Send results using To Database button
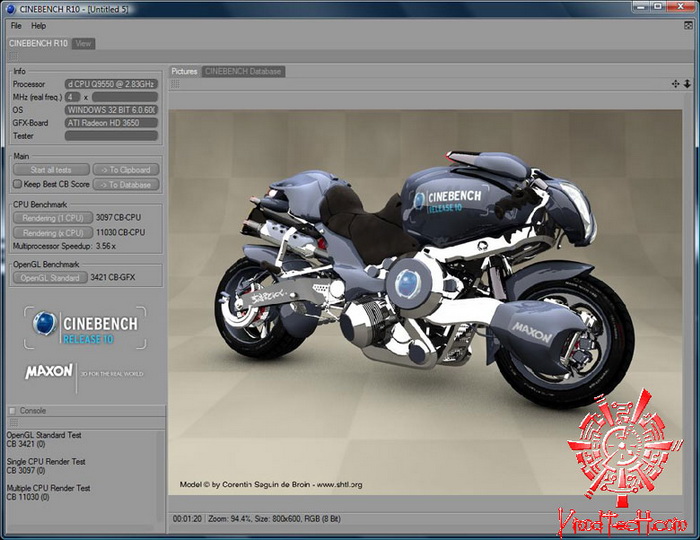Viewport: 700px width, 540px height. click(126, 184)
